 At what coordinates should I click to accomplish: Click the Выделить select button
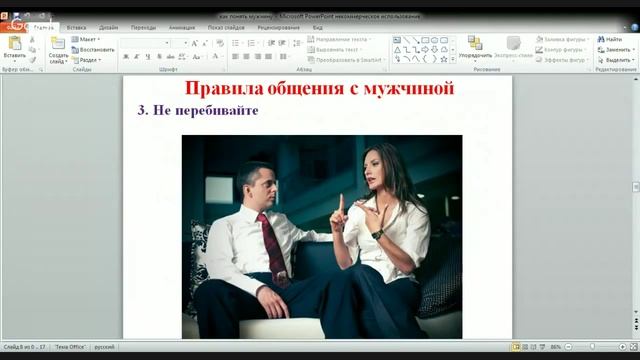[616, 60]
